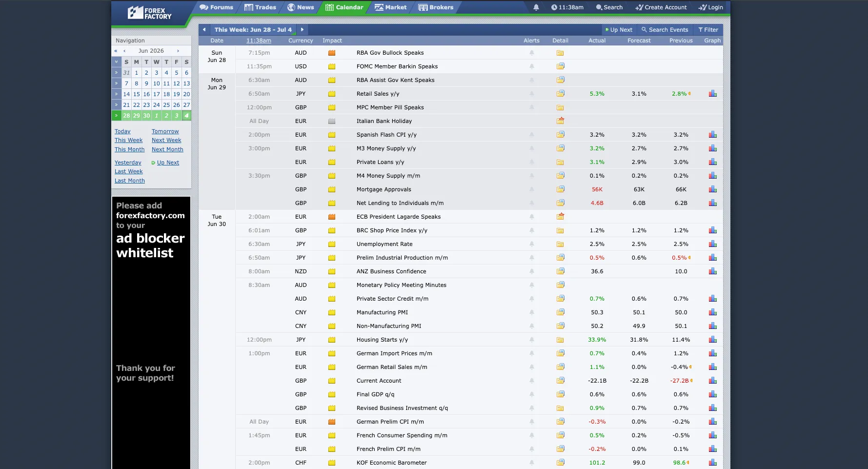Open the graph icon for Retail Sales y/y
Image resolution: width=868 pixels, height=469 pixels.
tap(712, 94)
